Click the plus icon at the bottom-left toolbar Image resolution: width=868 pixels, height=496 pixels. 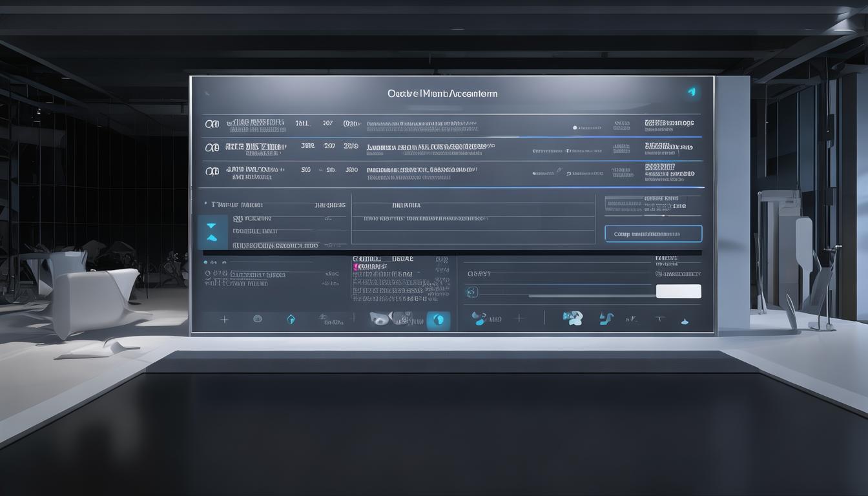point(224,319)
